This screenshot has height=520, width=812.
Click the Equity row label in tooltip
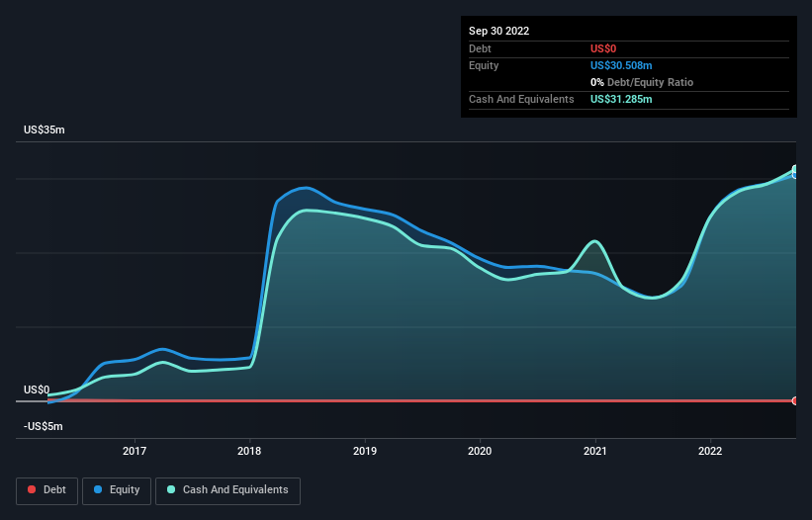484,65
